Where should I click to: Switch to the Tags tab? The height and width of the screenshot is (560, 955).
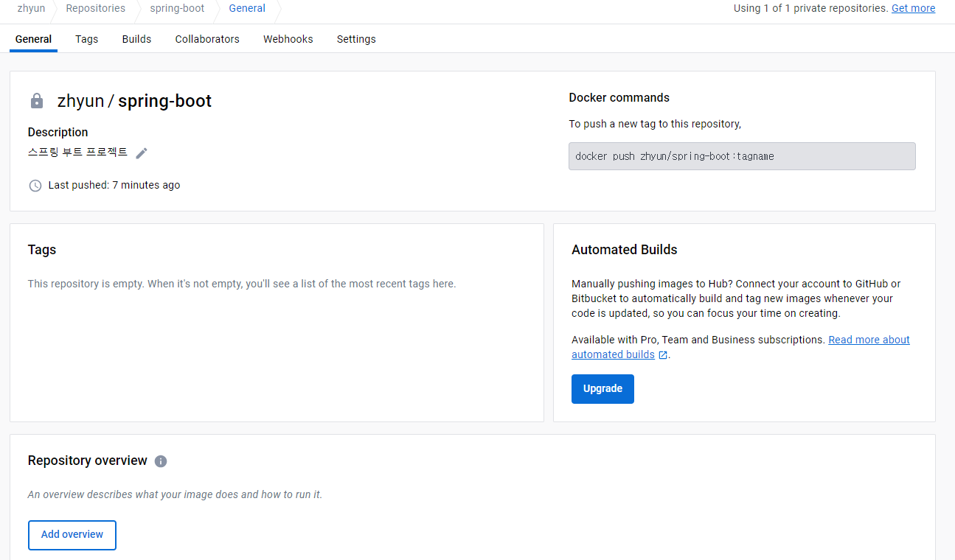[x=86, y=39]
